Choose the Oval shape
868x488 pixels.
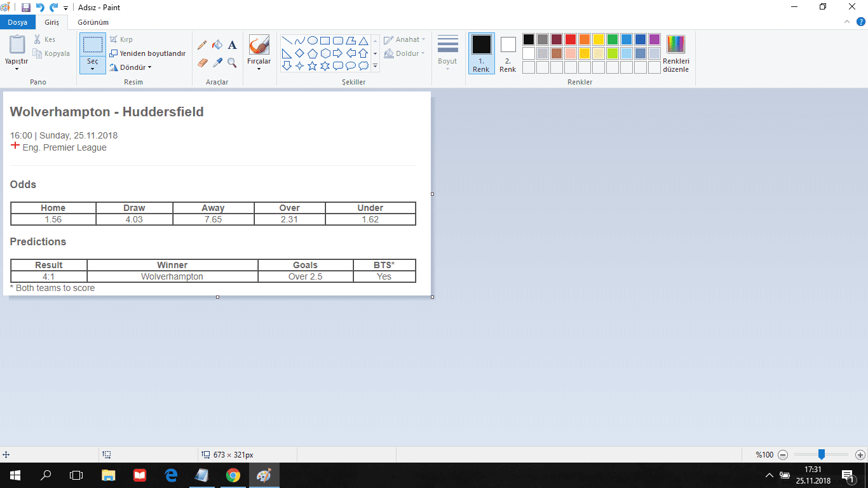point(313,41)
